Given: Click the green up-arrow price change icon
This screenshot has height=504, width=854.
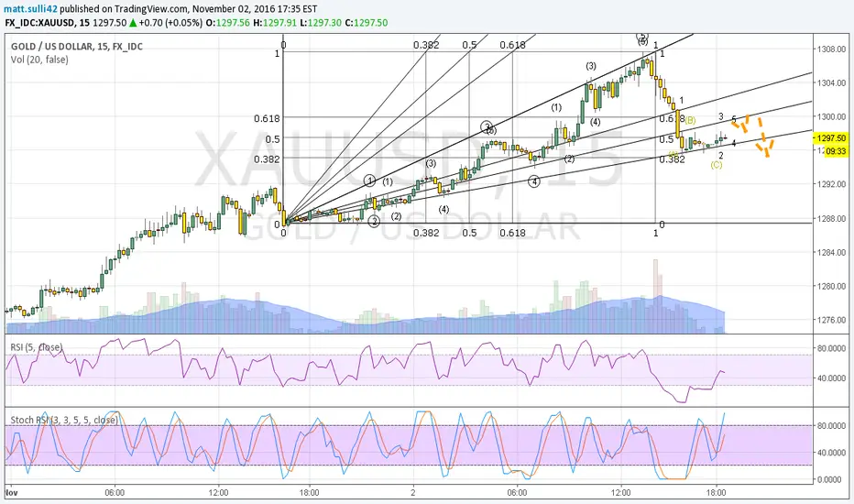Looking at the screenshot, I should 133,23.
